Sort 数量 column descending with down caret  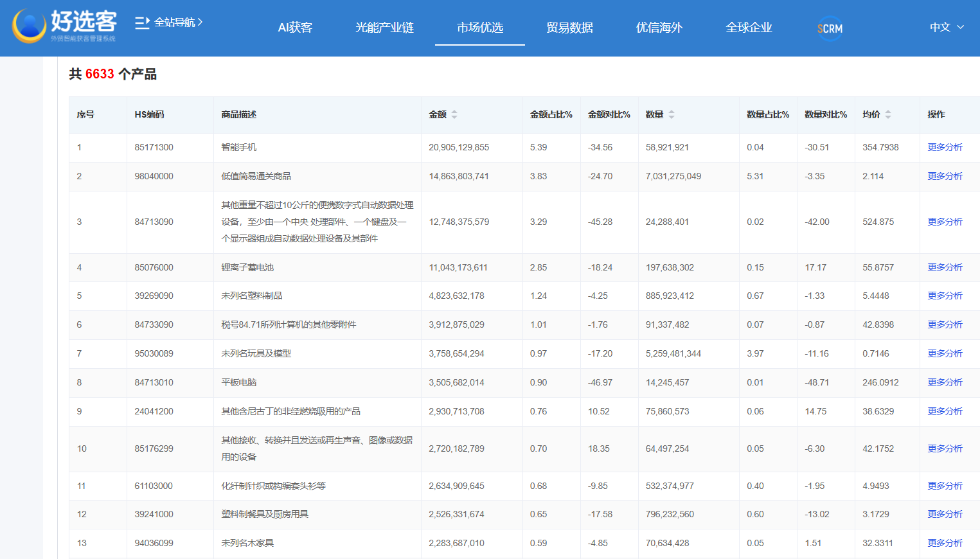[x=672, y=118]
